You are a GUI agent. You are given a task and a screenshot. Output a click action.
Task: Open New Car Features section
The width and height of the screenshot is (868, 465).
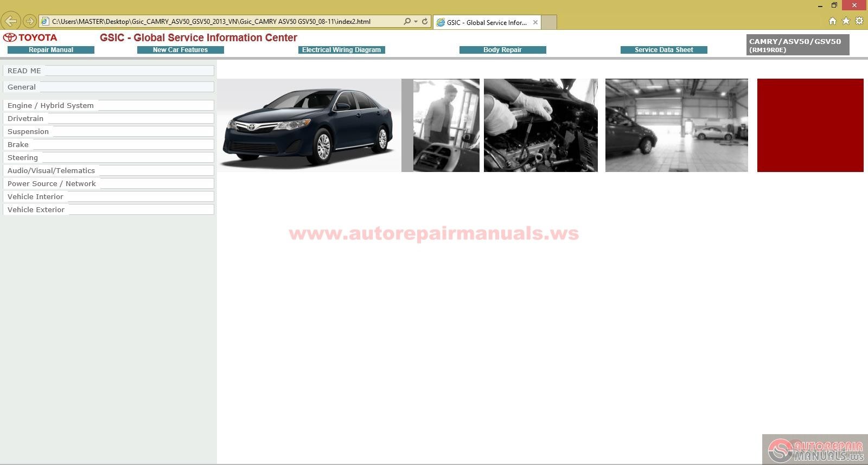click(180, 50)
